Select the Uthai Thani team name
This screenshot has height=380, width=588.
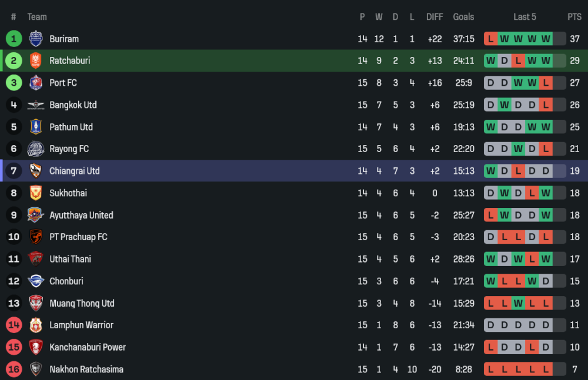click(70, 259)
